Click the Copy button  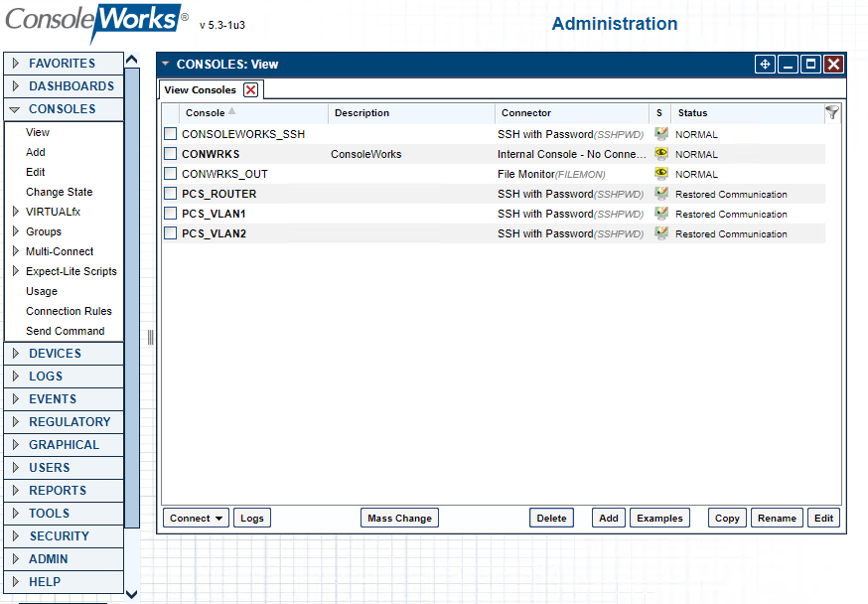pyautogui.click(x=727, y=519)
